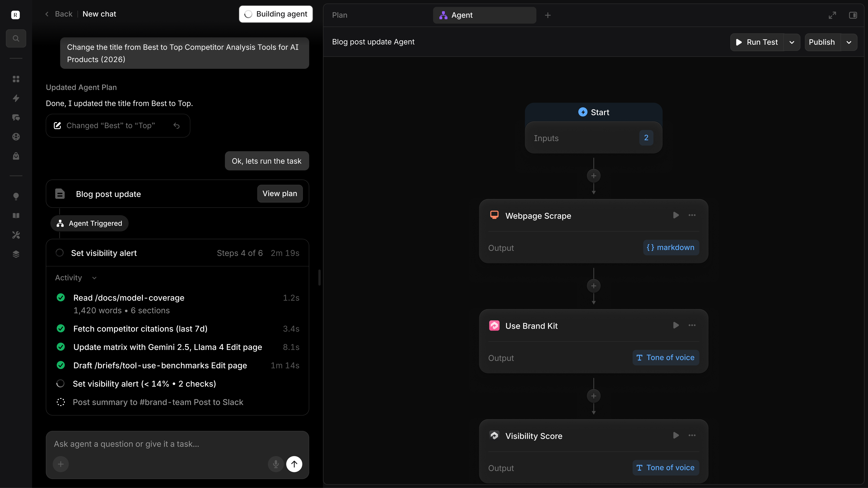This screenshot has width=868, height=488.
Task: Click the Inputs count badge 2
Action: (646, 138)
